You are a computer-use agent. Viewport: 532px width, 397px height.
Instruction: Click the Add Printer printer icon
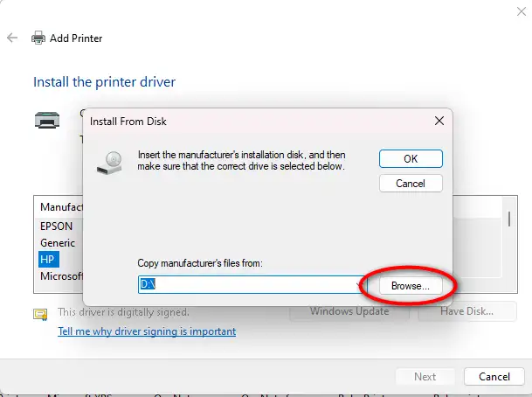click(38, 38)
